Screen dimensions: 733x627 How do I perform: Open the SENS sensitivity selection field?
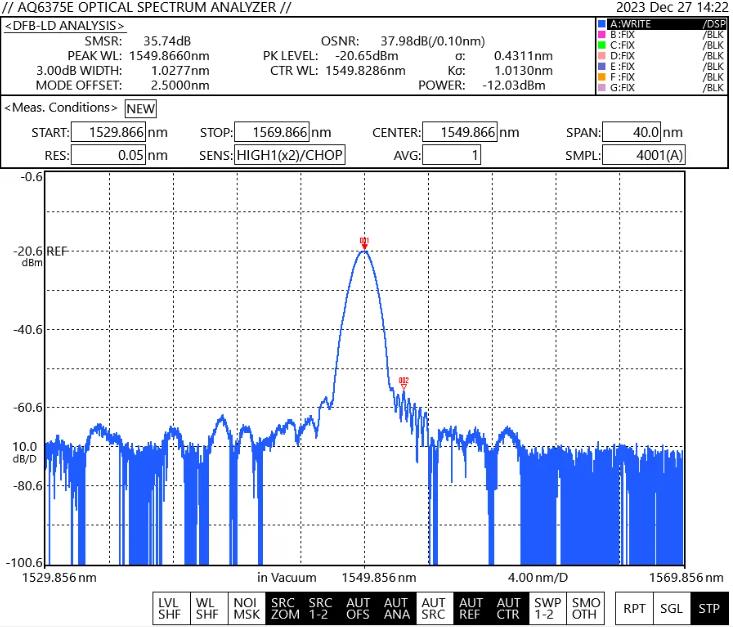289,155
